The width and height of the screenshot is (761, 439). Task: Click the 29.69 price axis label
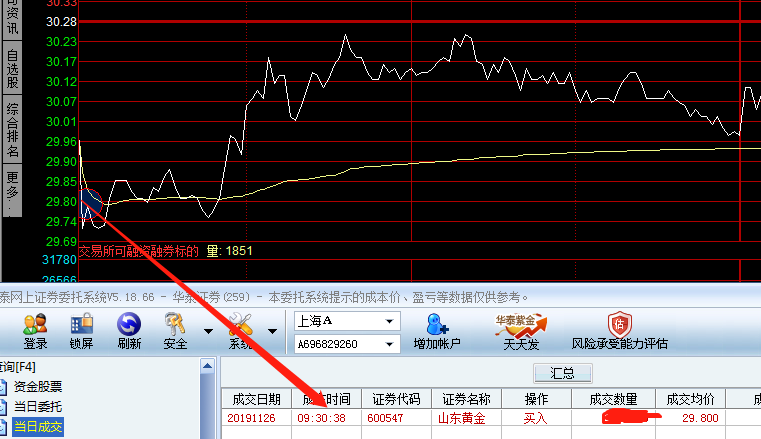(x=61, y=242)
